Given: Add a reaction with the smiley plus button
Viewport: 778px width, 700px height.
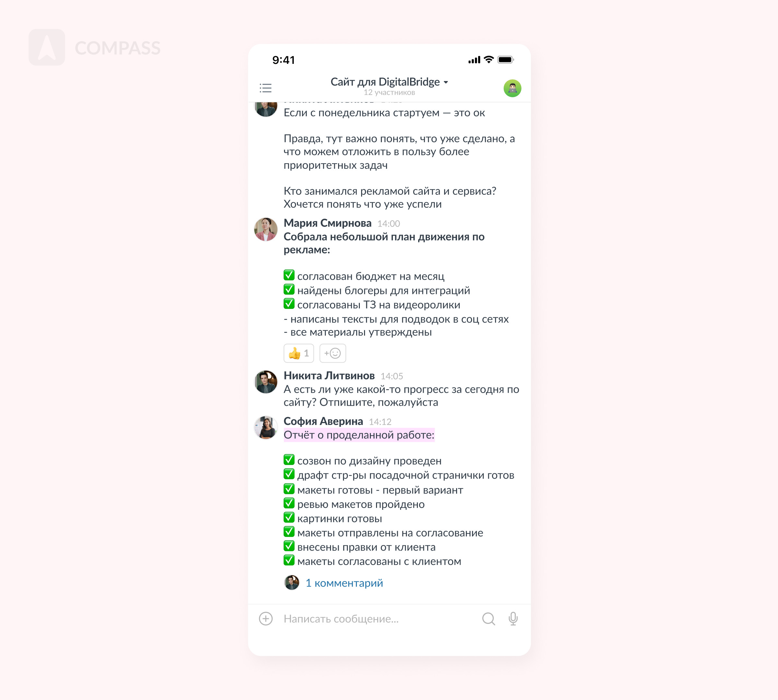Looking at the screenshot, I should 333,353.
